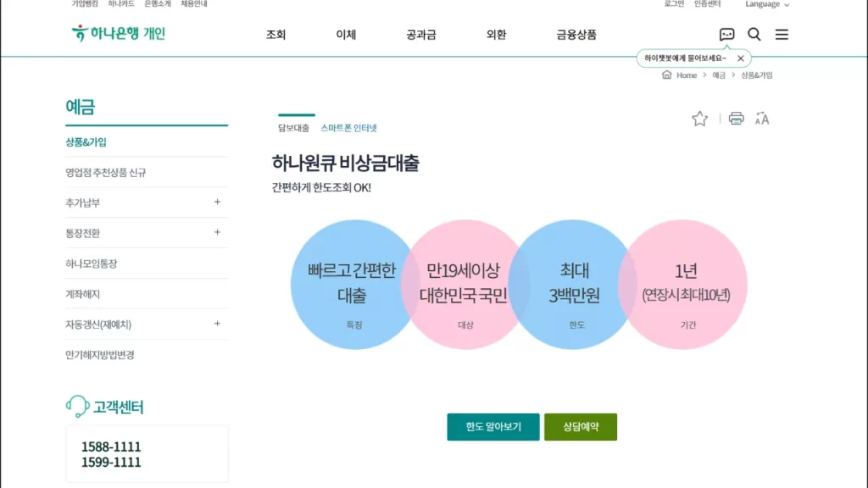Open the 공과금 top menu
The image size is (868, 488).
421,34
